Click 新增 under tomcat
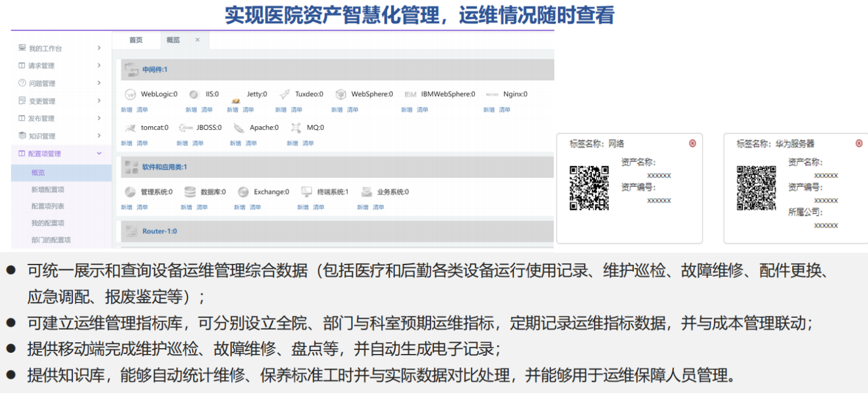Image resolution: width=868 pixels, height=395 pixels. [x=127, y=143]
